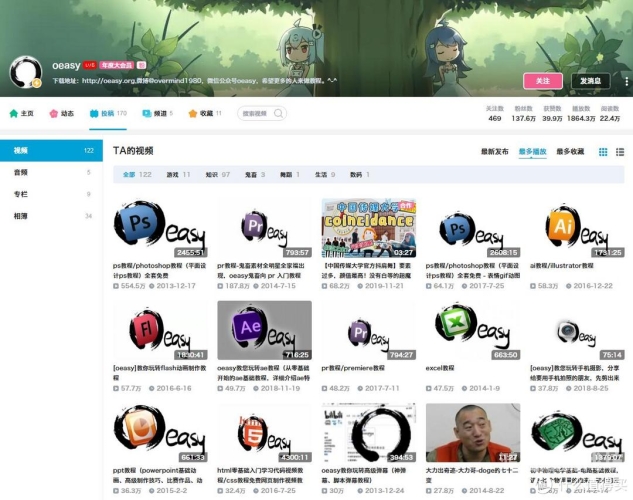The height and width of the screenshot is (500, 633).
Task: Open 大力出奇迹 video thumbnail
Action: click(x=473, y=433)
